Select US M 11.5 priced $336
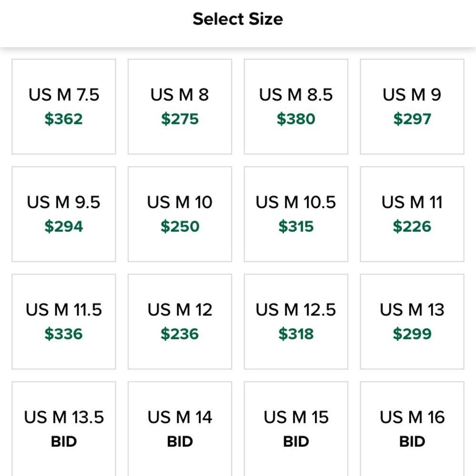 (64, 322)
